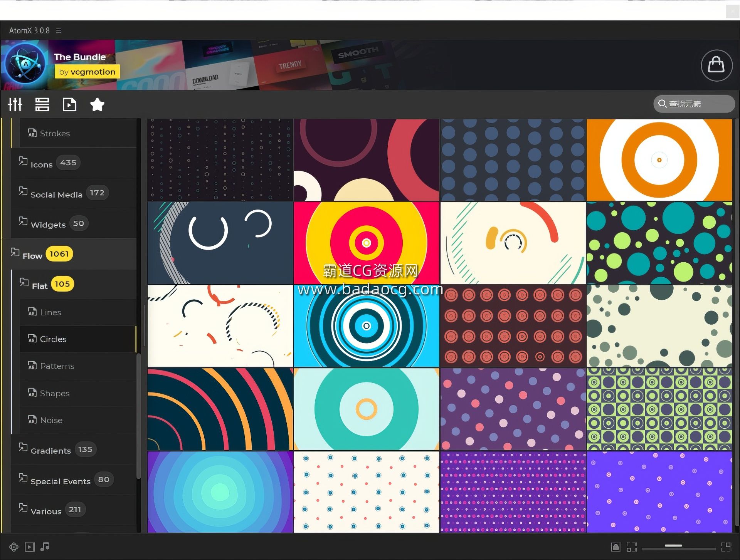This screenshot has width=740, height=560.
Task: Select the Strokes category
Action: pos(78,133)
